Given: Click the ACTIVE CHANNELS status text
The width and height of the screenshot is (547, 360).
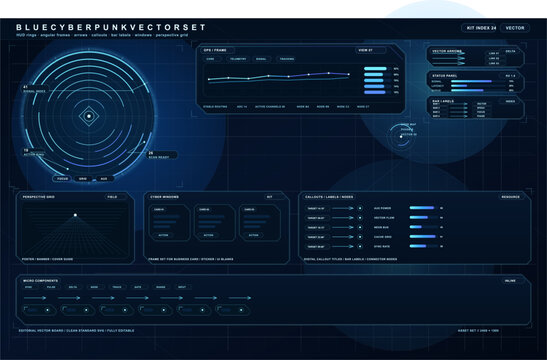Looking at the screenshot, I should 270,107.
